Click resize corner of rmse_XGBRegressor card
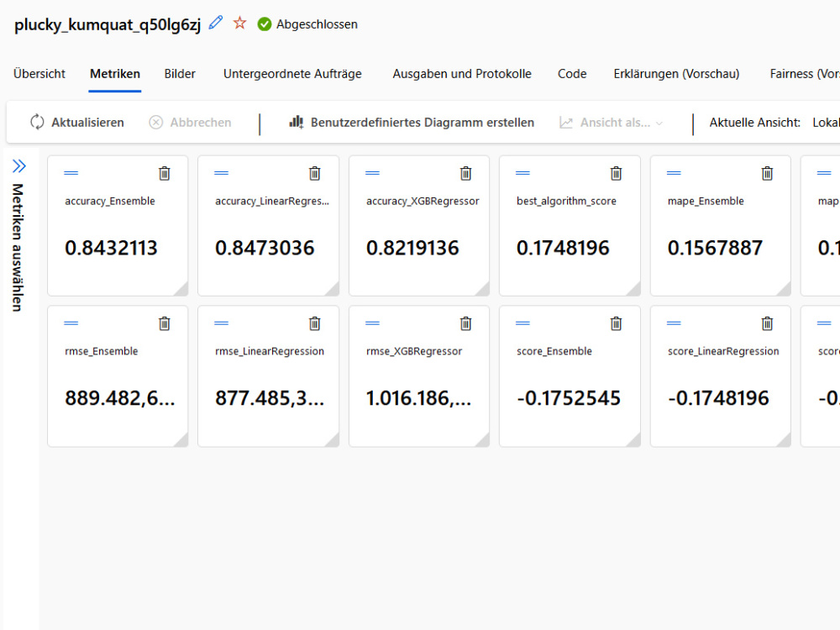The image size is (840, 630). tap(484, 440)
